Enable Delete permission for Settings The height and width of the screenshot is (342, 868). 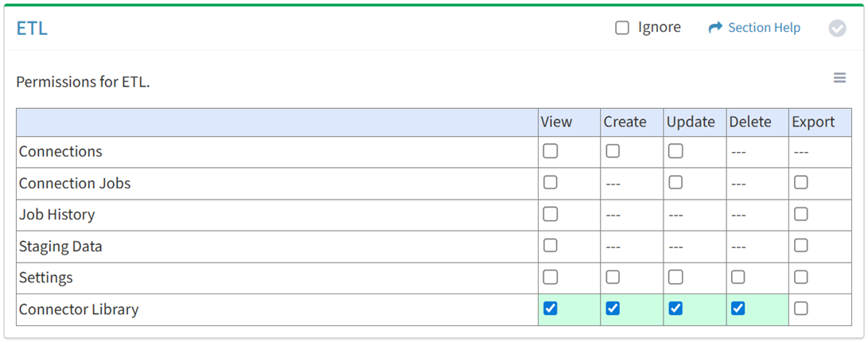tap(738, 278)
